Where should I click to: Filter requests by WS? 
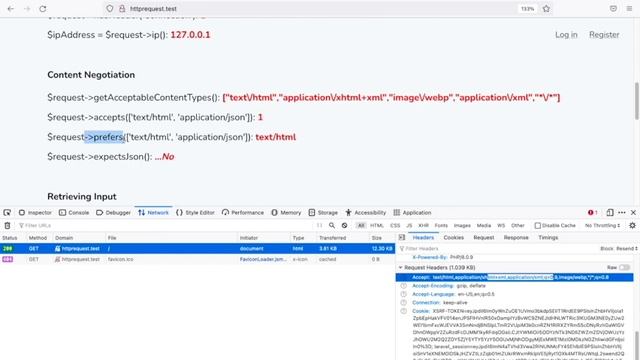click(x=501, y=225)
